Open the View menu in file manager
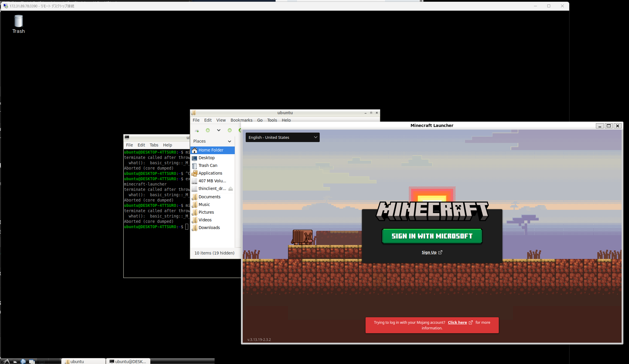The image size is (629, 364). [x=221, y=120]
